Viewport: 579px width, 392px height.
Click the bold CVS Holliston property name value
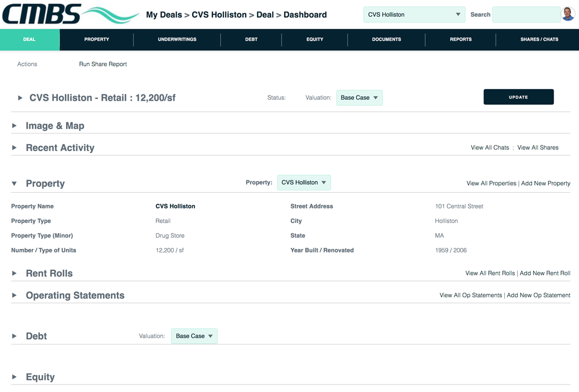pos(175,206)
